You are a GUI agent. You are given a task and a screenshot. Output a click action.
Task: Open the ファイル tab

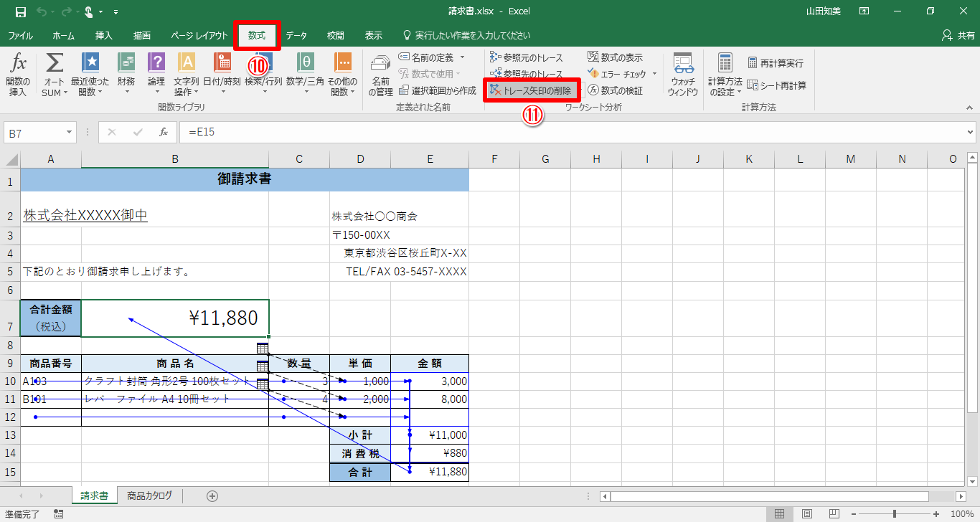[x=20, y=35]
